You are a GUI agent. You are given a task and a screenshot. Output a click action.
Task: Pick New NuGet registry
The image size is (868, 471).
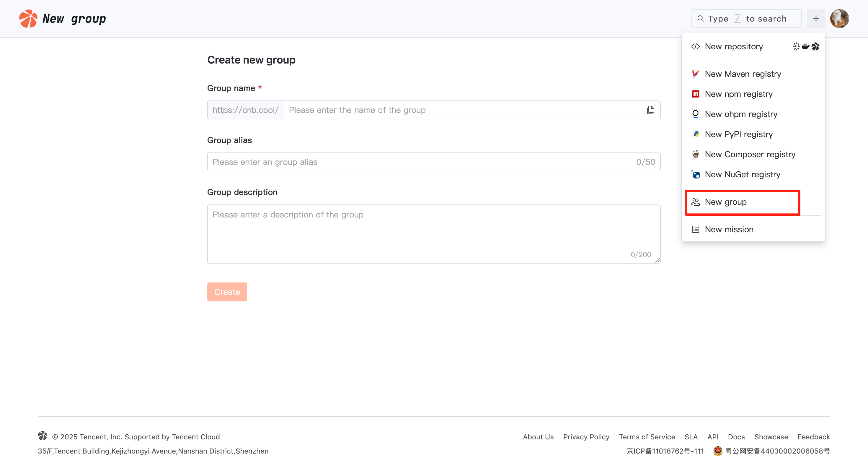coord(742,174)
